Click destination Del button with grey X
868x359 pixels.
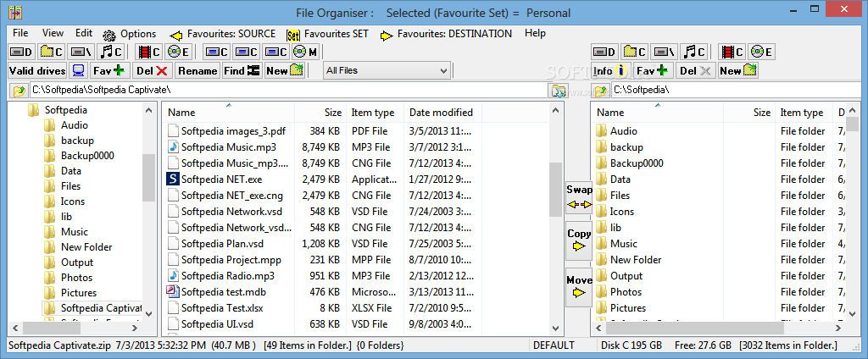[x=696, y=70]
